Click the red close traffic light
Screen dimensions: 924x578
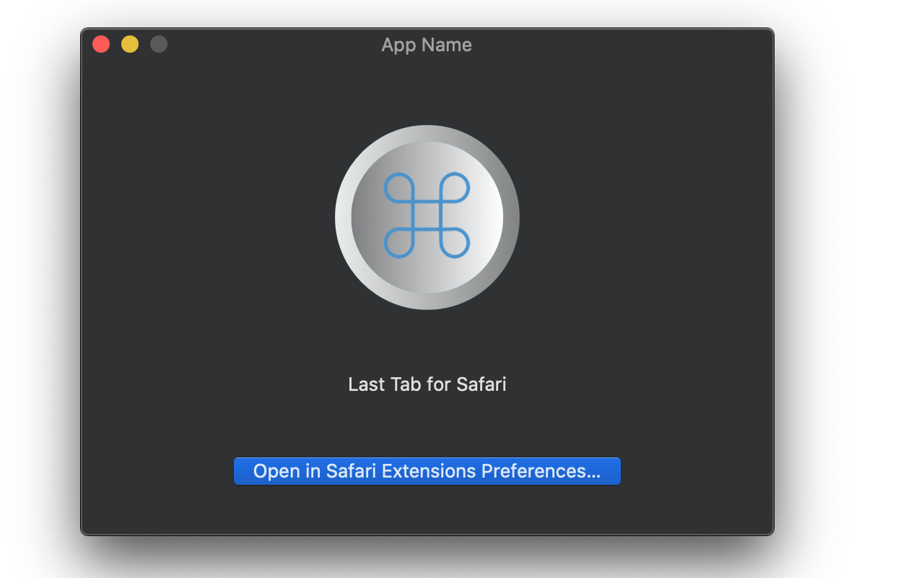point(100,43)
